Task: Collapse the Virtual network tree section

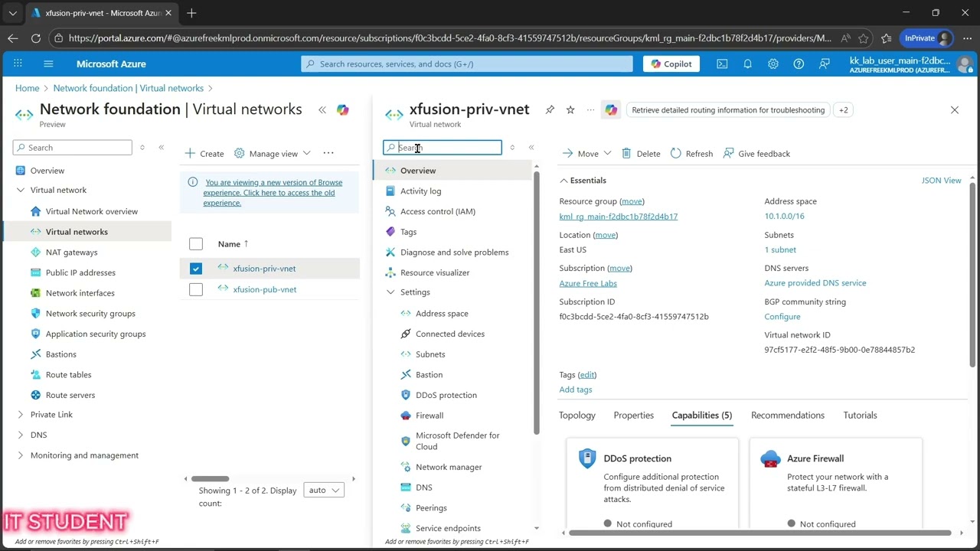Action: 21,191
